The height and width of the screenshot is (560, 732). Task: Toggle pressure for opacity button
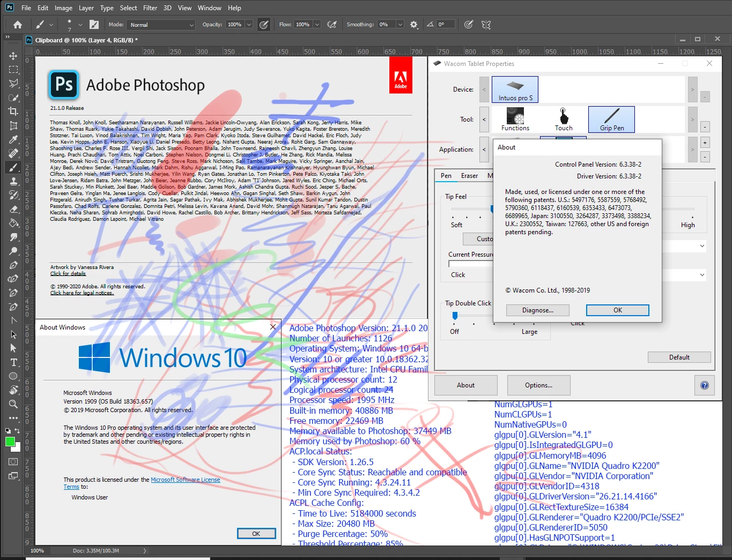coord(263,25)
